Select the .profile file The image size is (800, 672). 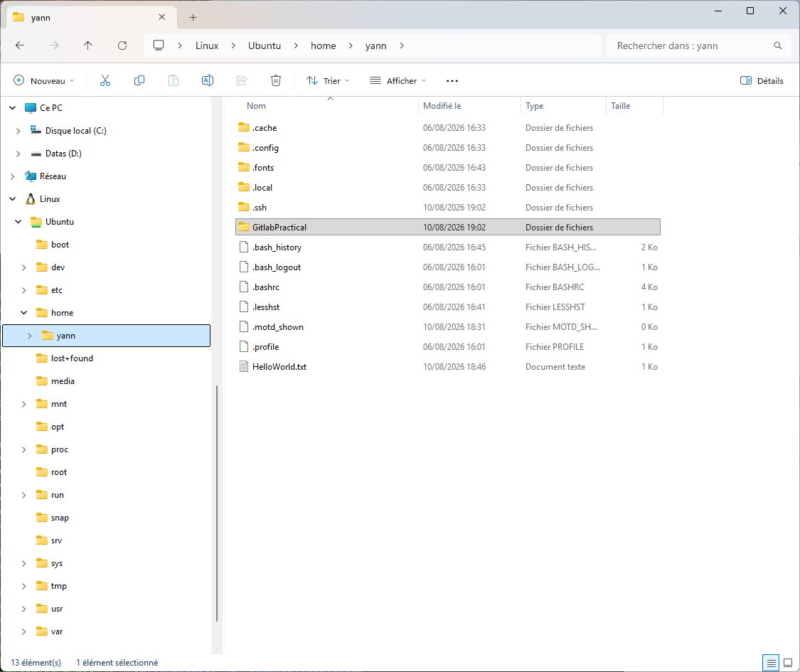[448, 346]
